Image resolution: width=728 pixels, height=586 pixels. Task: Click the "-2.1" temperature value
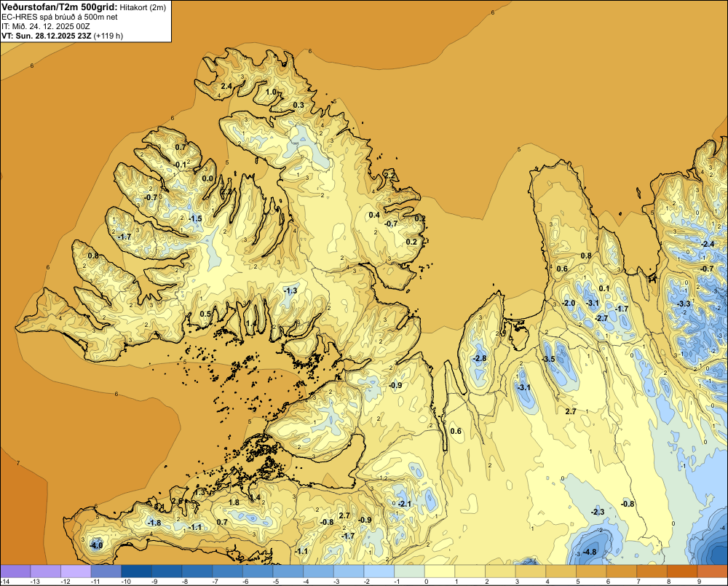pyautogui.click(x=404, y=504)
